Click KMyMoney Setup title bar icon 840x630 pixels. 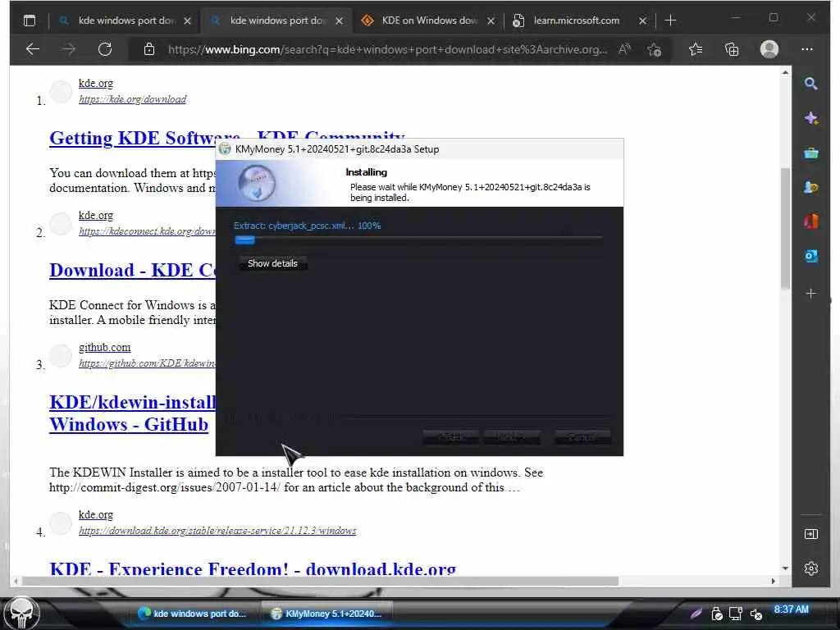pos(225,149)
